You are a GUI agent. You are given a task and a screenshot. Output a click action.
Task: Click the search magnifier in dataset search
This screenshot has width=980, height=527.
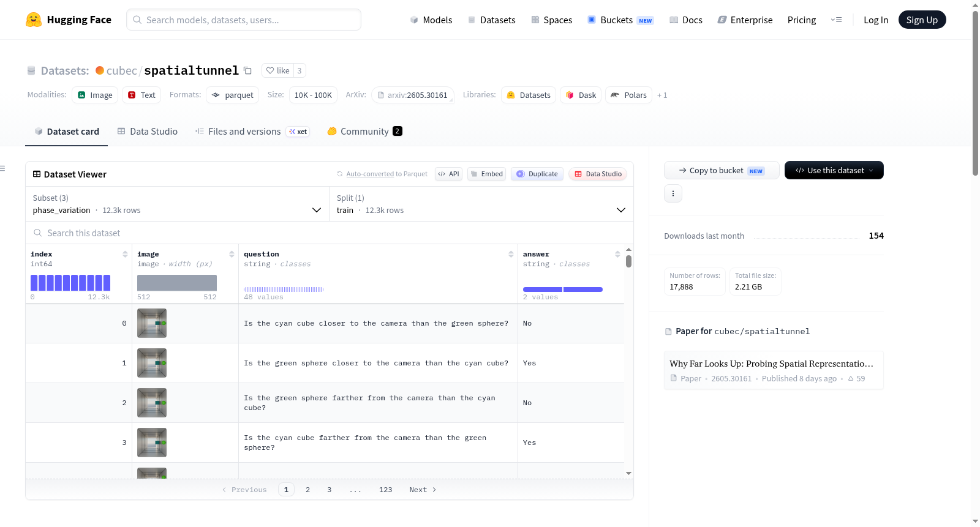pyautogui.click(x=38, y=233)
